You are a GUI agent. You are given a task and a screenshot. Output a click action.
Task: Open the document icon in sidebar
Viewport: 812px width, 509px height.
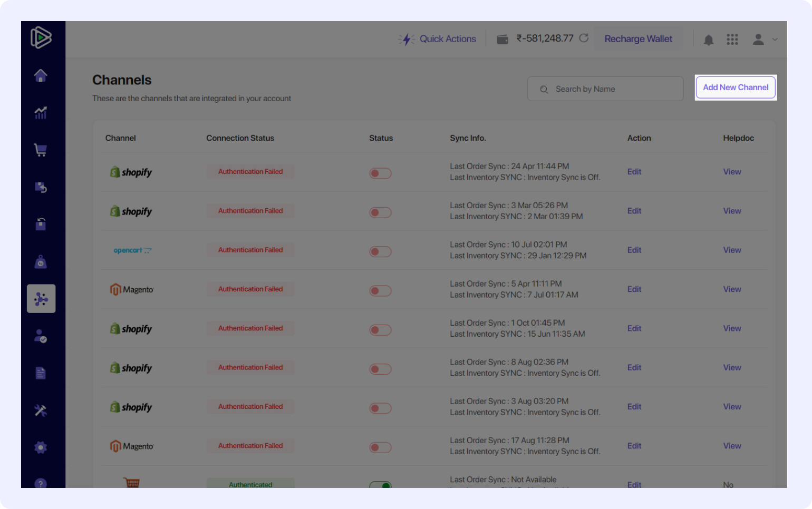[x=41, y=373]
